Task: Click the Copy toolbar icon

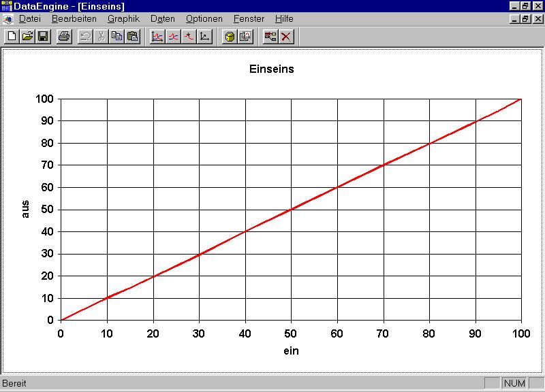Action: [116, 36]
